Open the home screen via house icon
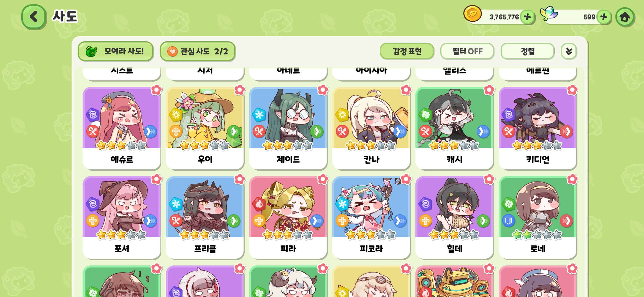 coord(625,17)
